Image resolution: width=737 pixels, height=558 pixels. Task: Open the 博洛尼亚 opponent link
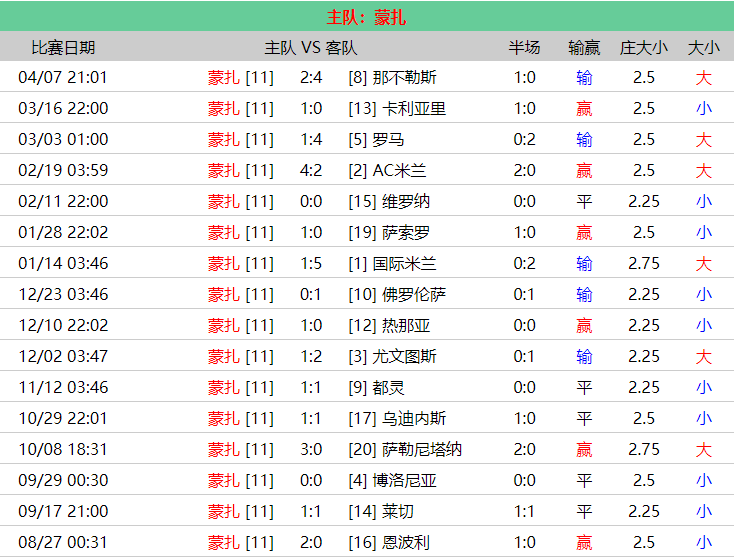[x=409, y=481]
